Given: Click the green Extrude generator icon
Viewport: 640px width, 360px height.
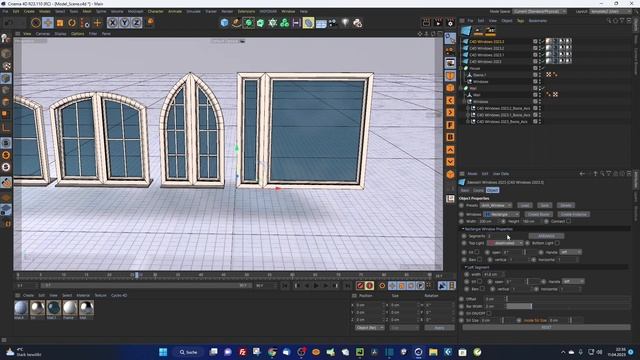Looking at the screenshot, I should tap(260, 23).
